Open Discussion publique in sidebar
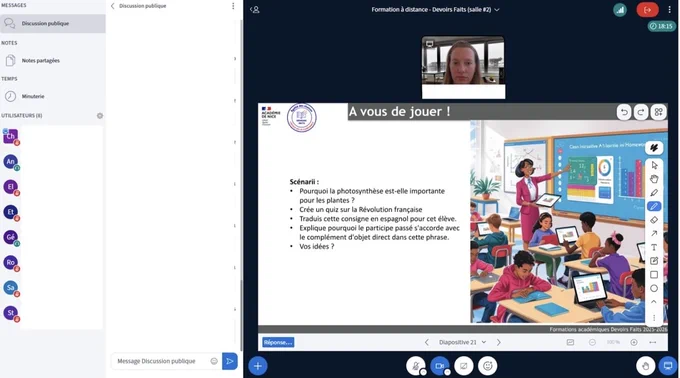This screenshot has height=378, width=680. pyautogui.click(x=52, y=23)
